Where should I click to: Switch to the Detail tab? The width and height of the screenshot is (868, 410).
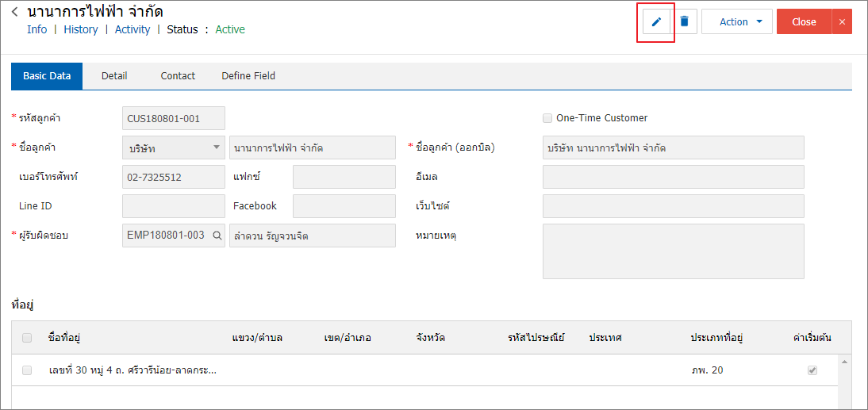click(114, 76)
